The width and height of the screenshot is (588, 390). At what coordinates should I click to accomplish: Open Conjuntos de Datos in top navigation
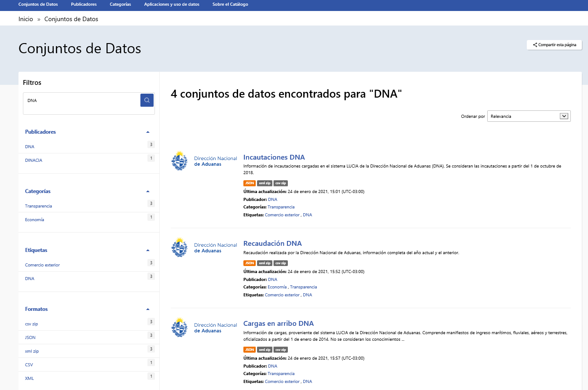38,4
